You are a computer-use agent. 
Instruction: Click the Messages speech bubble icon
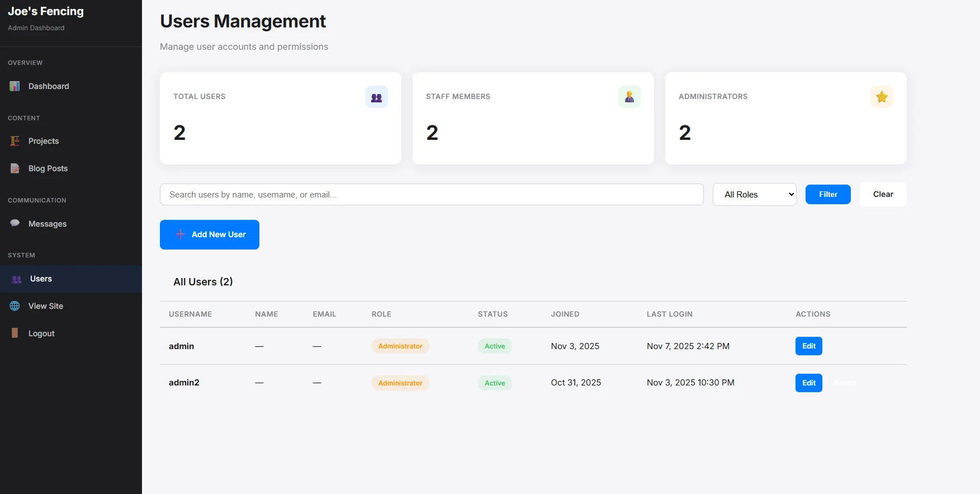click(x=15, y=223)
